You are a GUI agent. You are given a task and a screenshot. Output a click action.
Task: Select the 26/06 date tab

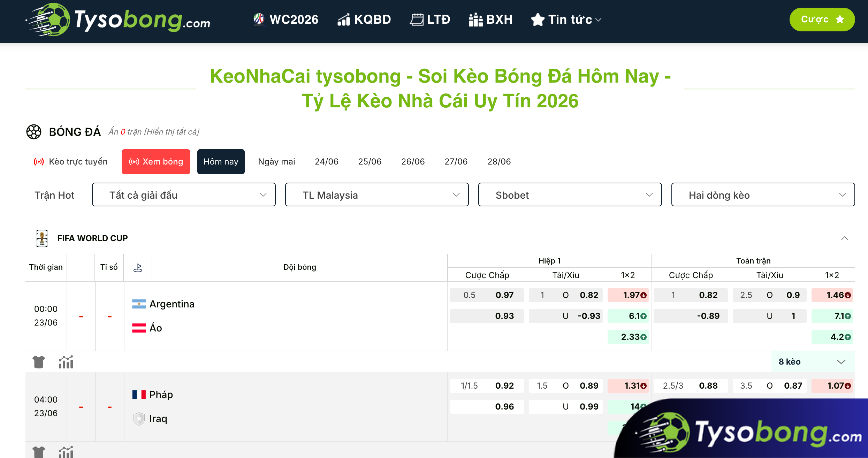pos(413,161)
